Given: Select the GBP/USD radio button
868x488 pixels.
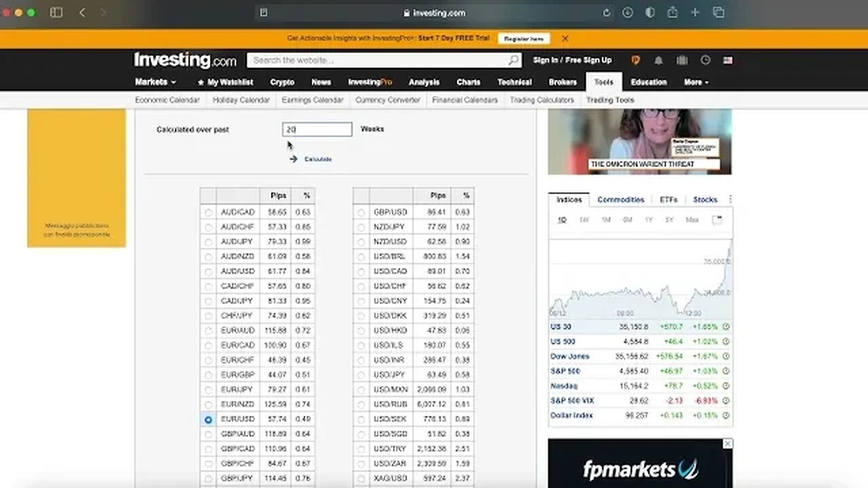Looking at the screenshot, I should 361,212.
